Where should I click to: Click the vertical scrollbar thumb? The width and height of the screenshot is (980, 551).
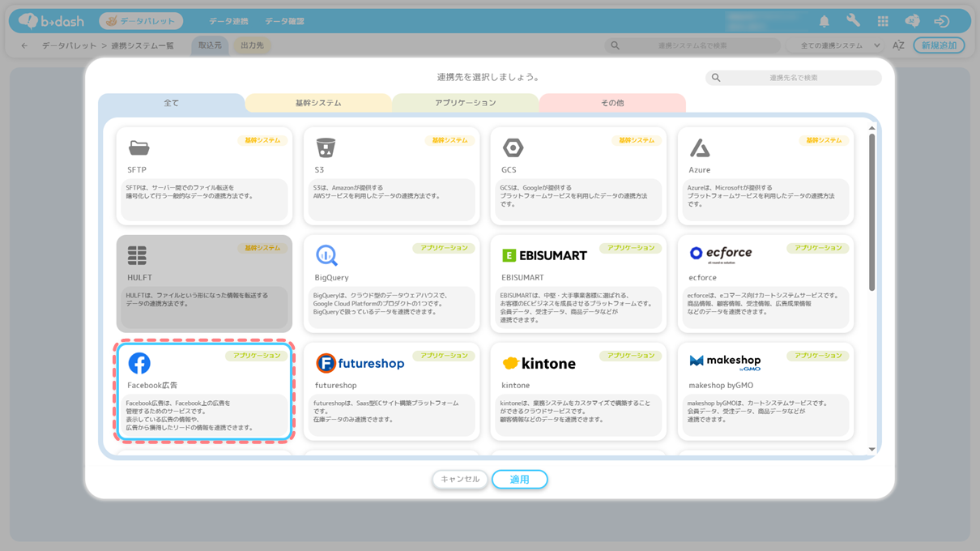[x=871, y=212]
